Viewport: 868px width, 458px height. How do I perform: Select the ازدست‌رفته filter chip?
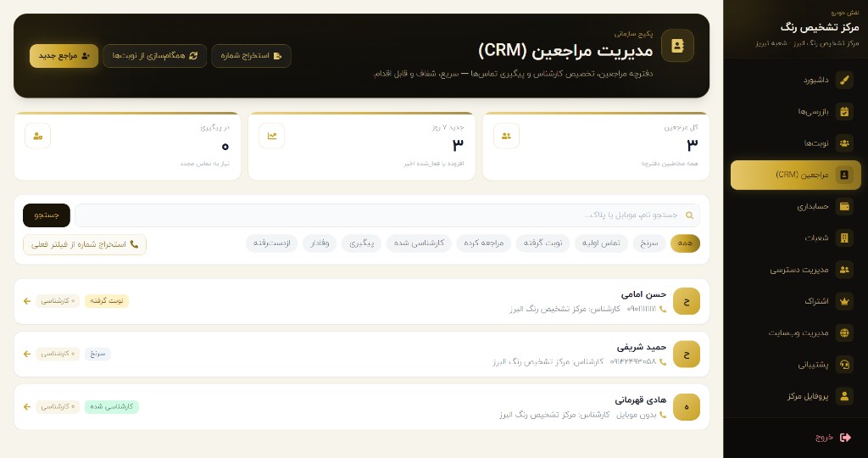coord(272,243)
